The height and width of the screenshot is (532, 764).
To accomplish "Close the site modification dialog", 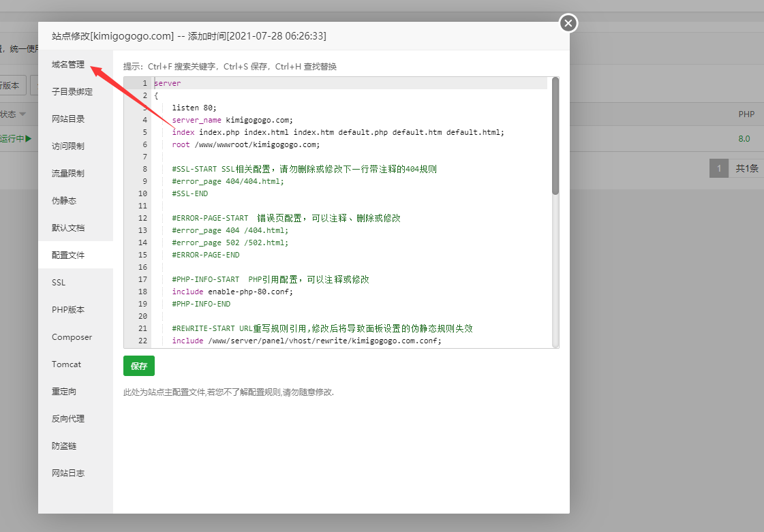I will coord(568,23).
